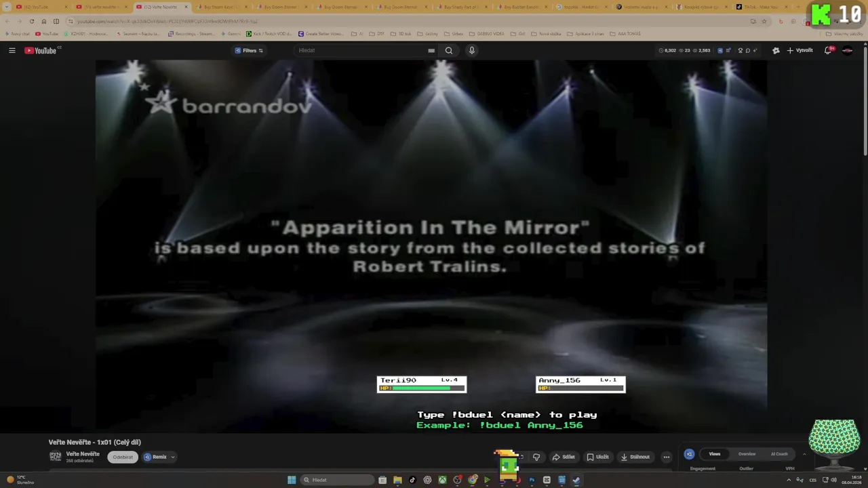The image size is (868, 488).
Task: Open the account avatar menu
Action: (848, 50)
